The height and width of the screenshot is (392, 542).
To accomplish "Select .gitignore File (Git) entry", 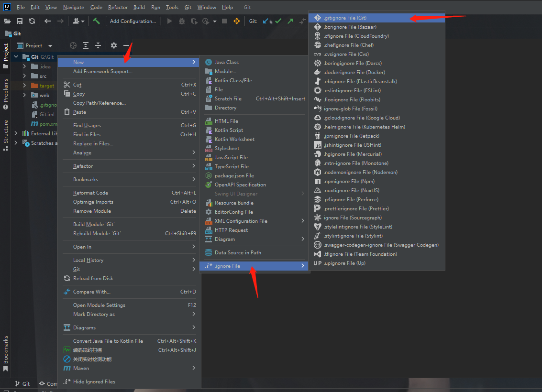I will coord(376,18).
